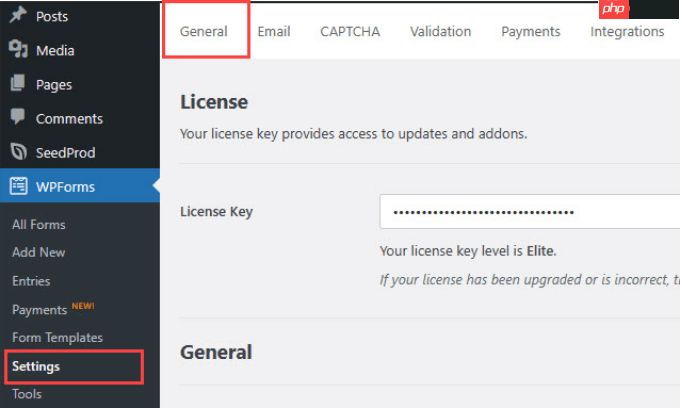Click the Pages stacked-sheets icon
680x408 pixels.
[x=18, y=83]
